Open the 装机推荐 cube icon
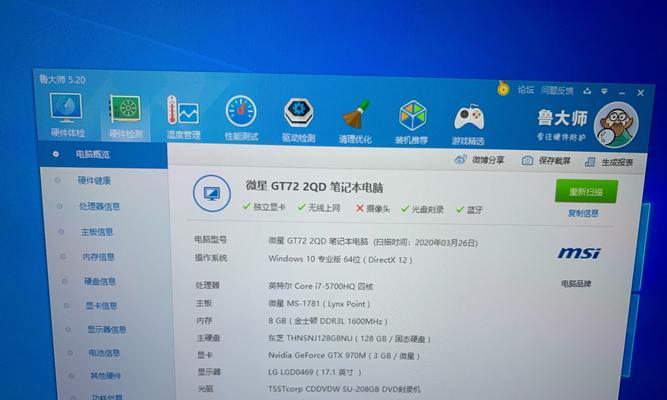Viewport: 667px width, 400px height. point(412,123)
